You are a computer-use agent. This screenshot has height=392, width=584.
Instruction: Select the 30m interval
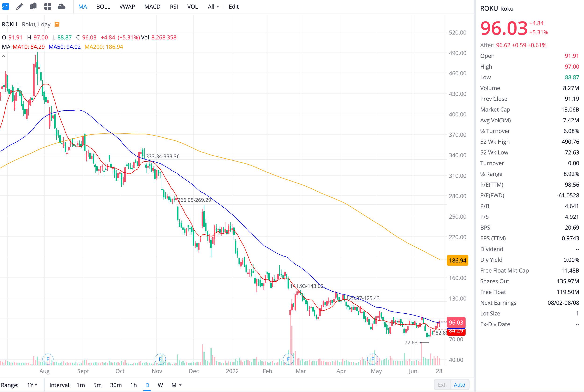[x=116, y=385]
